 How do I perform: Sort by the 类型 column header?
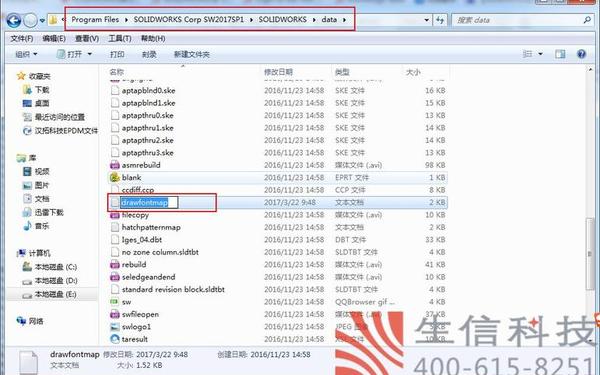[x=342, y=72]
